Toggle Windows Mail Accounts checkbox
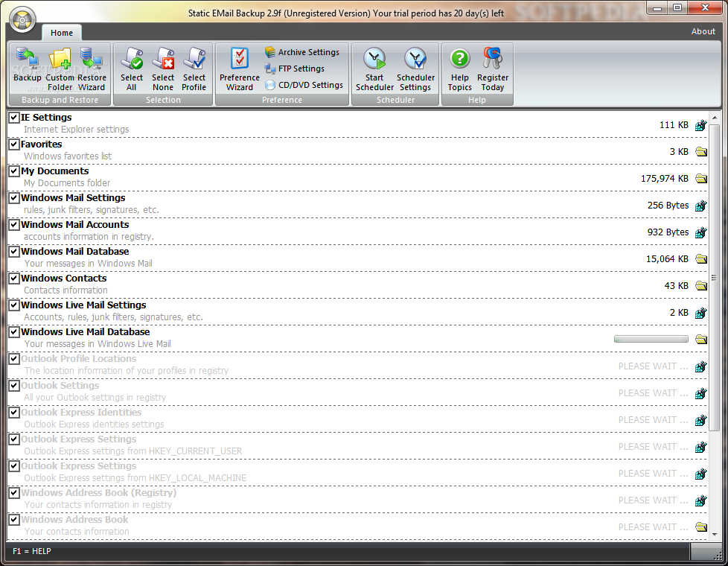Image resolution: width=728 pixels, height=566 pixels. (x=14, y=225)
